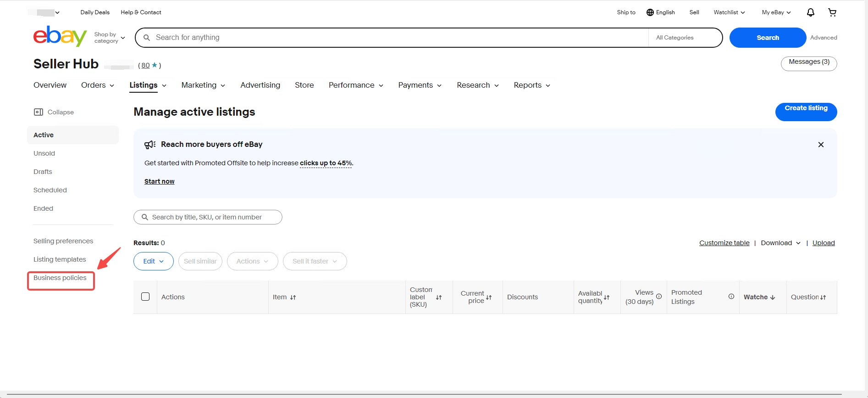
Task: Click the Create listing button
Action: click(x=806, y=112)
